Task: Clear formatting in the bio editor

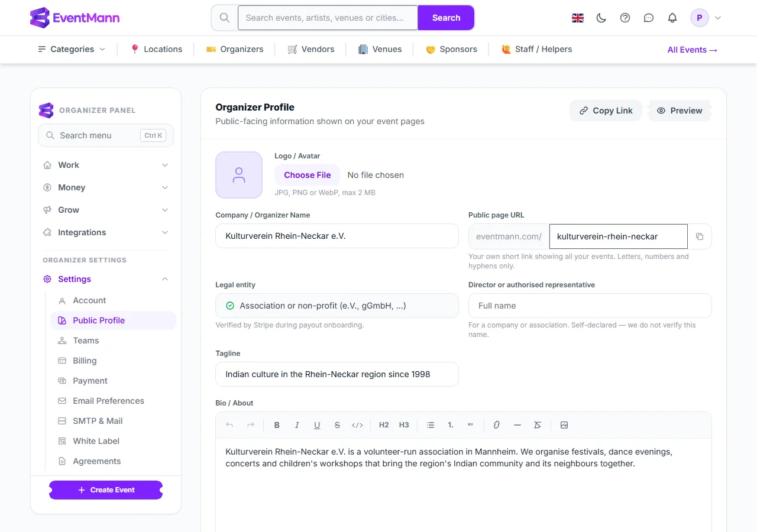Action: (x=538, y=425)
